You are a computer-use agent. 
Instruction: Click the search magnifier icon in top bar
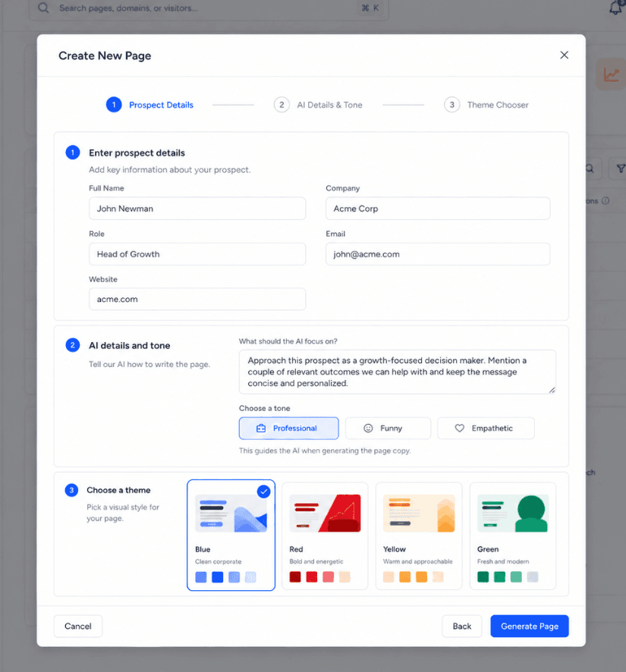[43, 8]
